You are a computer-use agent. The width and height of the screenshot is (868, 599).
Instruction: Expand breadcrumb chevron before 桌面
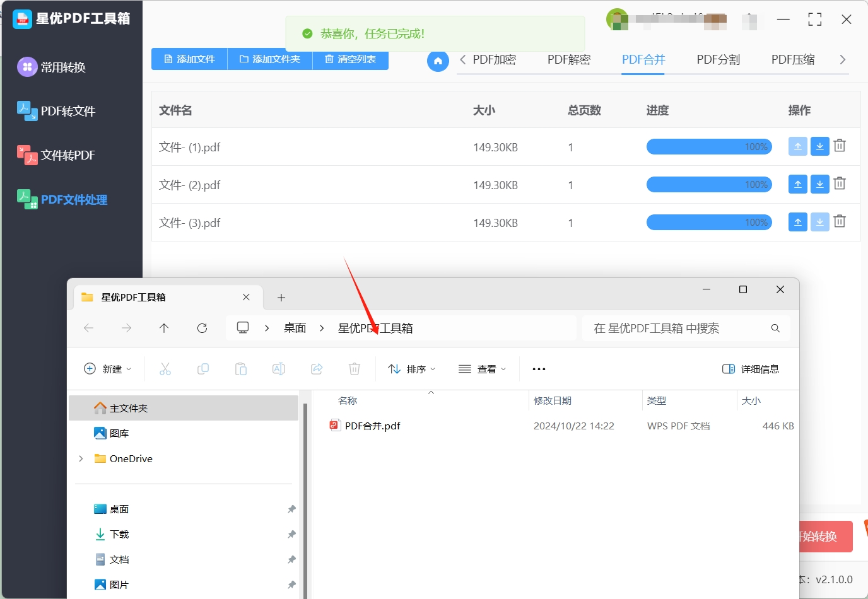[x=267, y=328]
